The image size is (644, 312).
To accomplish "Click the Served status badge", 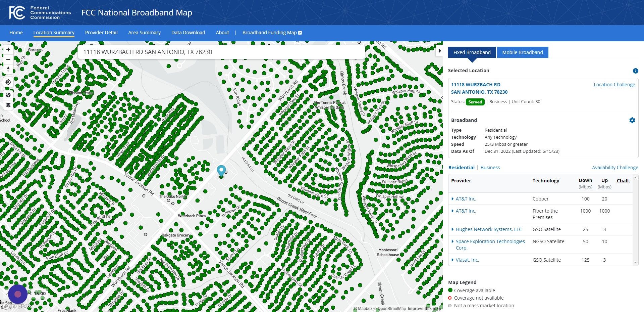I will pyautogui.click(x=475, y=102).
